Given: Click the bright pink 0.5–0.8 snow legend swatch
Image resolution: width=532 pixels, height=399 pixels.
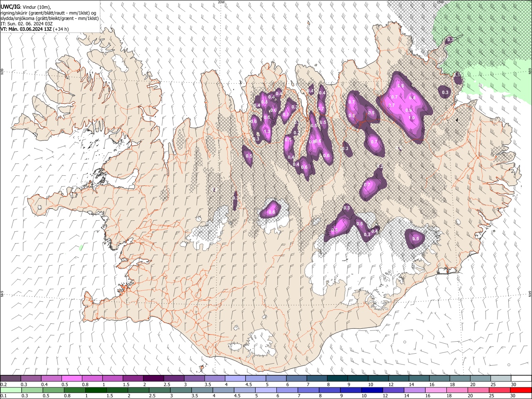Looking at the screenshot, I should point(71,379).
